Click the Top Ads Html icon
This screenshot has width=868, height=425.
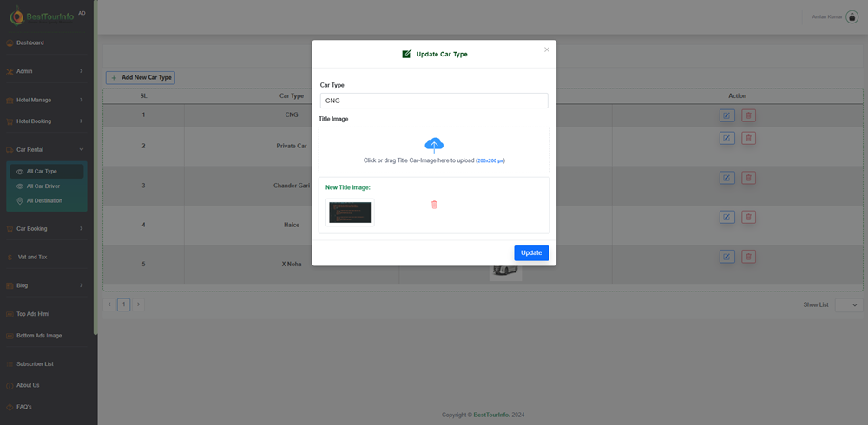(10, 314)
